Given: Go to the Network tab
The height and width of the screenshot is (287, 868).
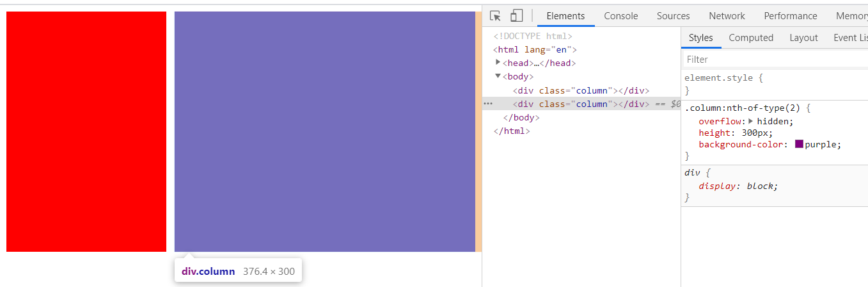Looking at the screenshot, I should [x=727, y=16].
